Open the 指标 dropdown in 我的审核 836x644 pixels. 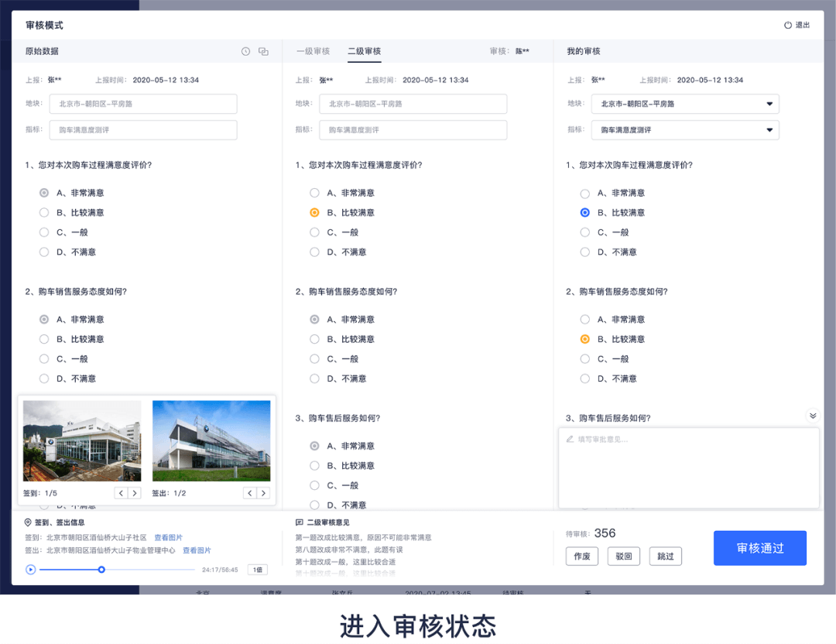click(x=684, y=130)
